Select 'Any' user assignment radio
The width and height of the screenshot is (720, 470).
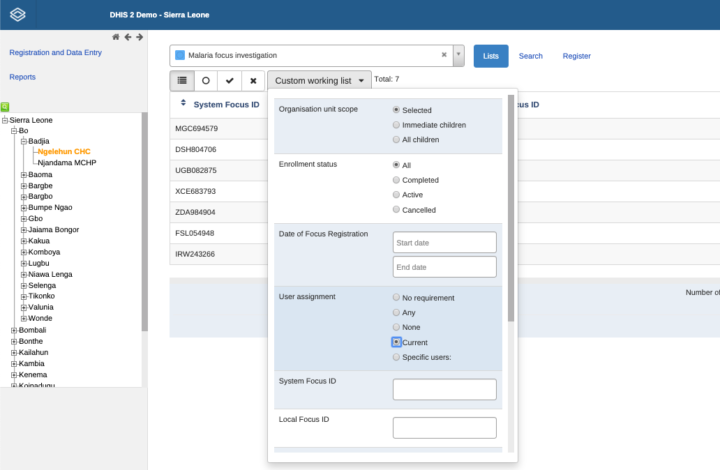point(396,312)
